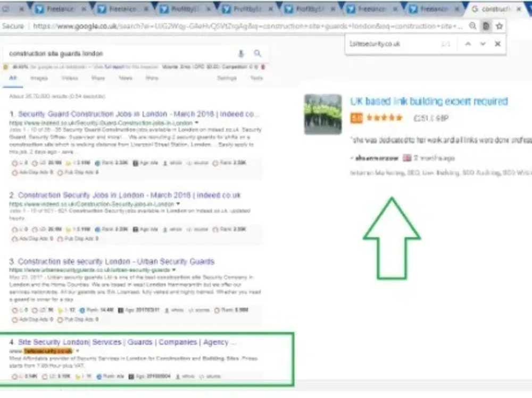
Task: Click the browser address bar URL
Action: [248, 26]
